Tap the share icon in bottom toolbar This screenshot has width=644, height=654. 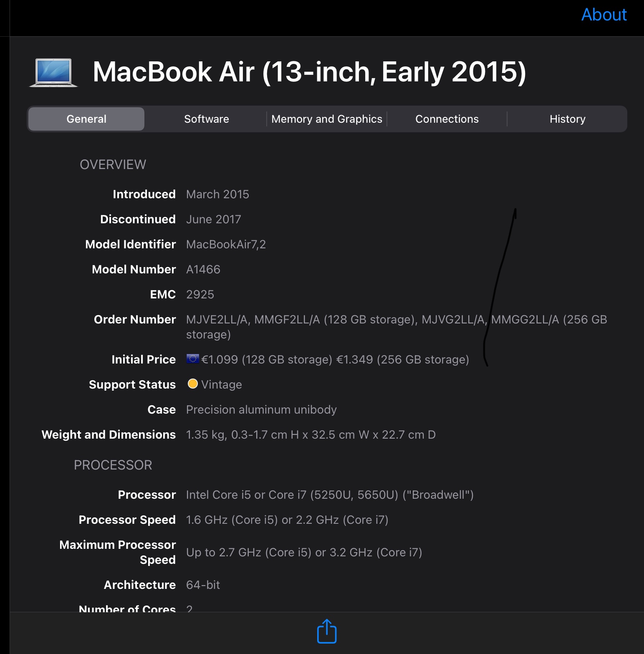(x=327, y=631)
